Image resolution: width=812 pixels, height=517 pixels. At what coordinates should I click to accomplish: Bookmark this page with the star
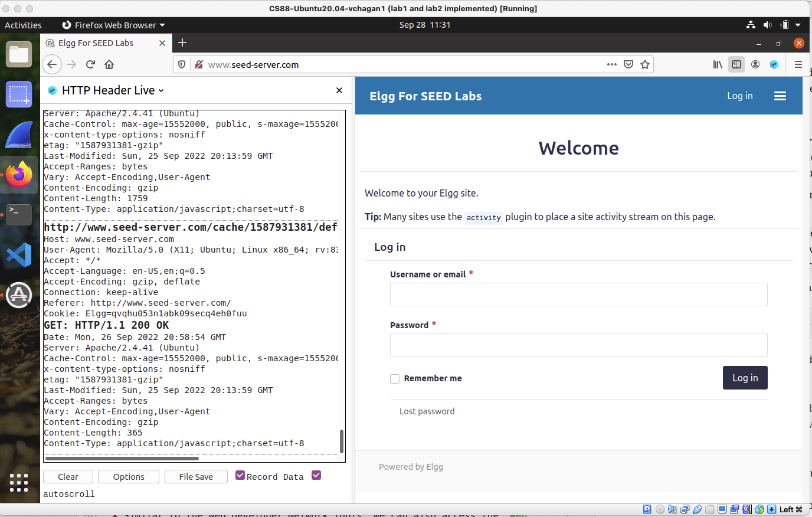tap(645, 64)
